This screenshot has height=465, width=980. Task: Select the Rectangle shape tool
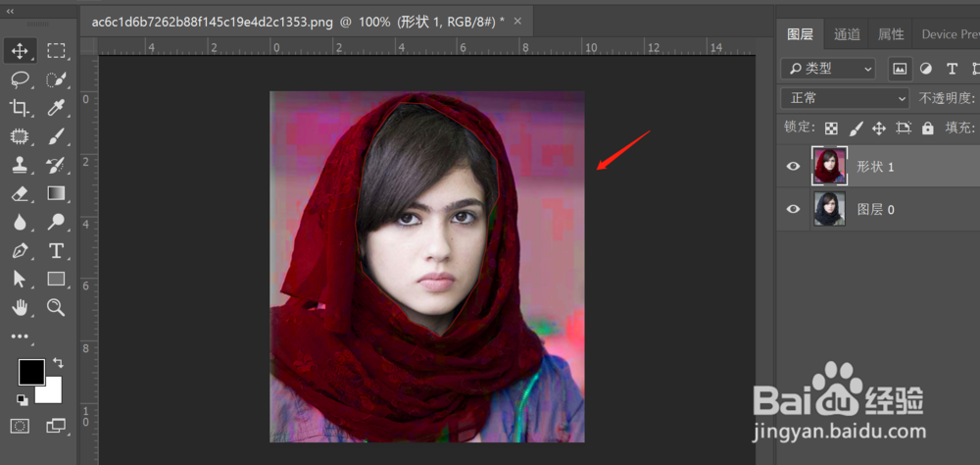[56, 280]
